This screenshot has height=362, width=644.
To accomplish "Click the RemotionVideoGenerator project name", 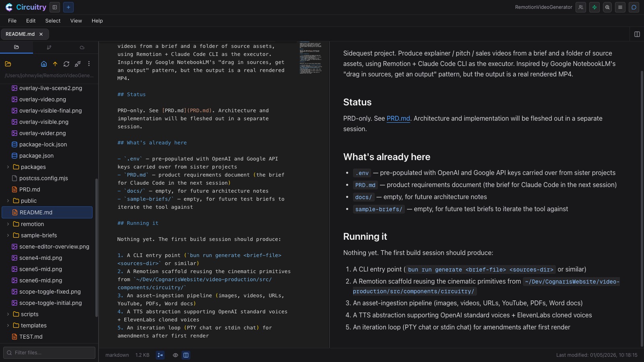I will [543, 7].
